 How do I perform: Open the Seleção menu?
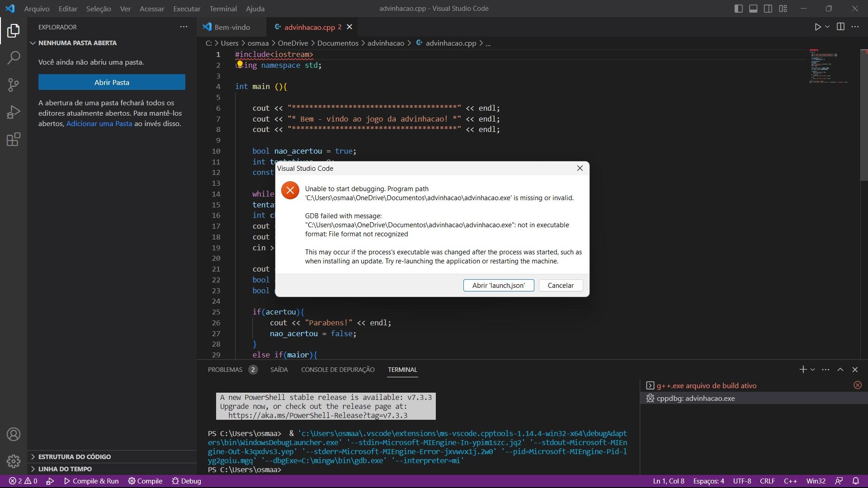click(x=99, y=9)
